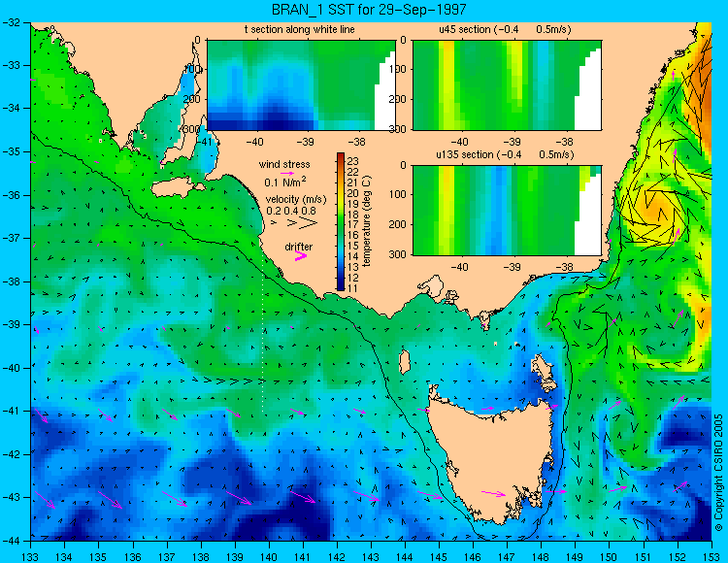Click the white dotted section line
Image resolution: width=728 pixels, height=563 pixels.
tap(263, 326)
